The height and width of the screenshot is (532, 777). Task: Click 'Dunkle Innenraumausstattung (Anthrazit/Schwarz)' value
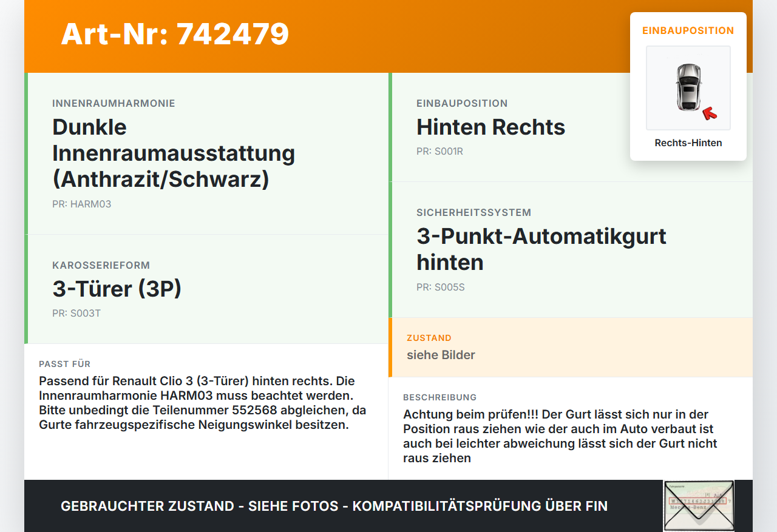coord(174,153)
